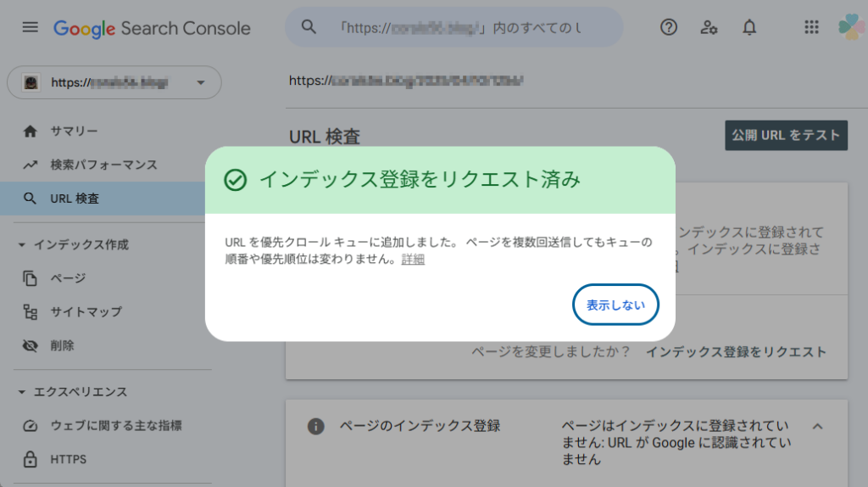Click the URL 検査 page heading

click(x=325, y=137)
